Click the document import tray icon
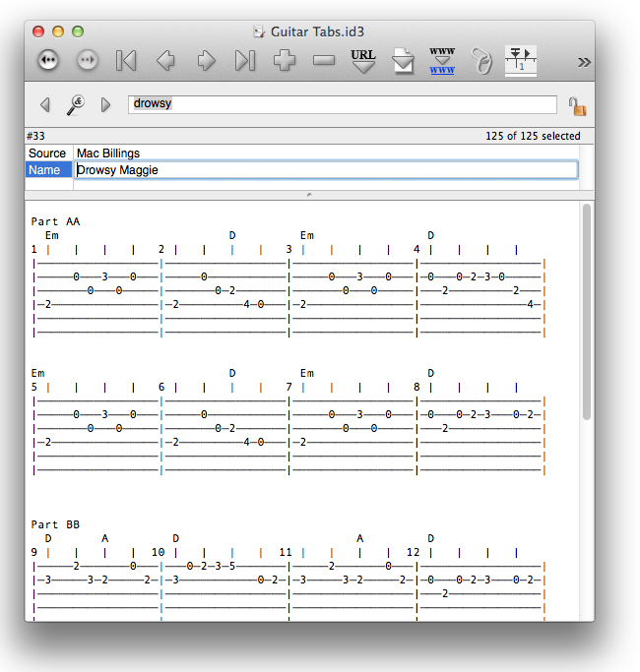This screenshot has width=640, height=672. point(403,61)
